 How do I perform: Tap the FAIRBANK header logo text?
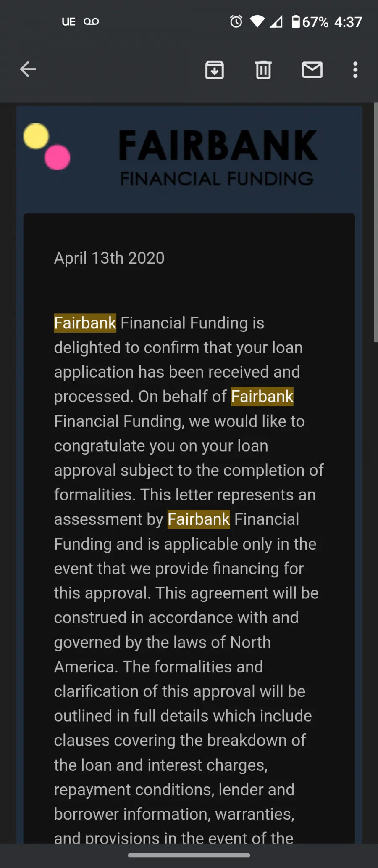click(x=218, y=145)
